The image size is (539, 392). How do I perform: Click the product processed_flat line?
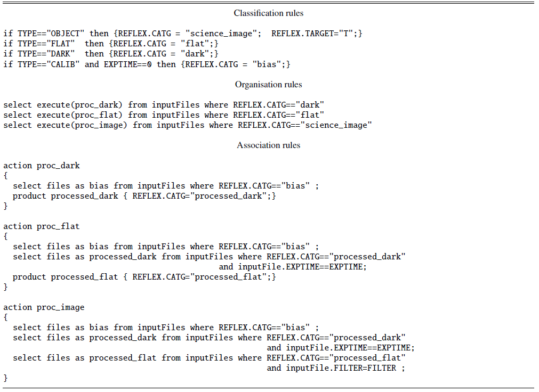(x=144, y=277)
